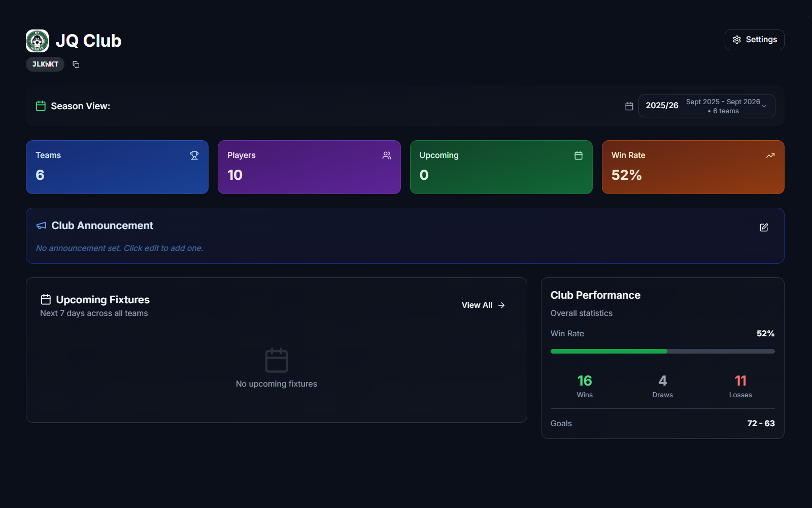Click the JLKWKT code badge

[45, 65]
